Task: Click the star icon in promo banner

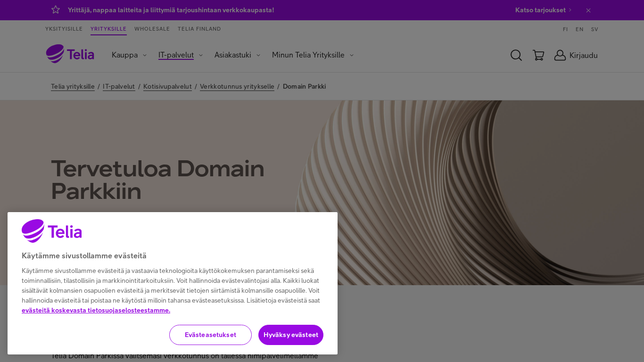Action: (56, 10)
